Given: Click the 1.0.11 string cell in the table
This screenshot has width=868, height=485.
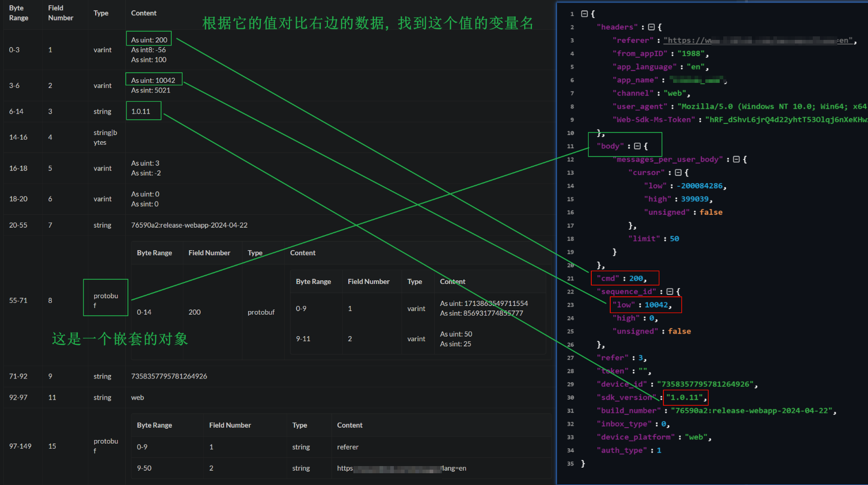Looking at the screenshot, I should 141,112.
